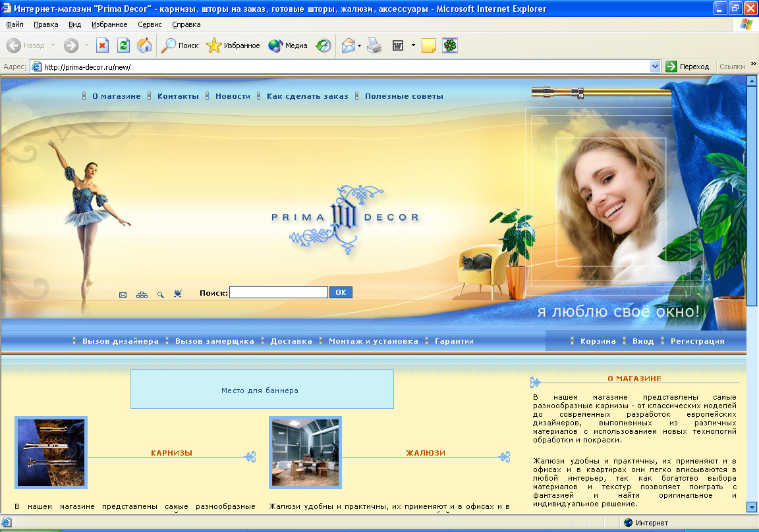
Task: Click the office blinds thumbnail image
Action: coord(306,453)
